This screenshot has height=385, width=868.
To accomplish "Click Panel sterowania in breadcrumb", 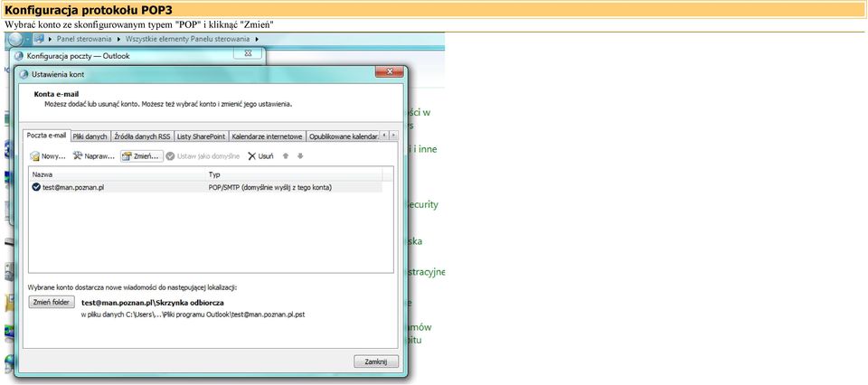I will (x=84, y=39).
